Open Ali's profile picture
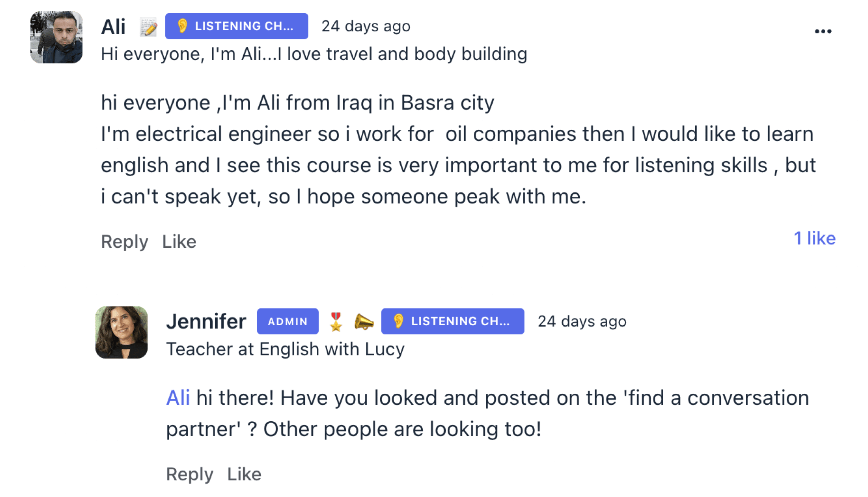The height and width of the screenshot is (497, 868). pos(56,37)
